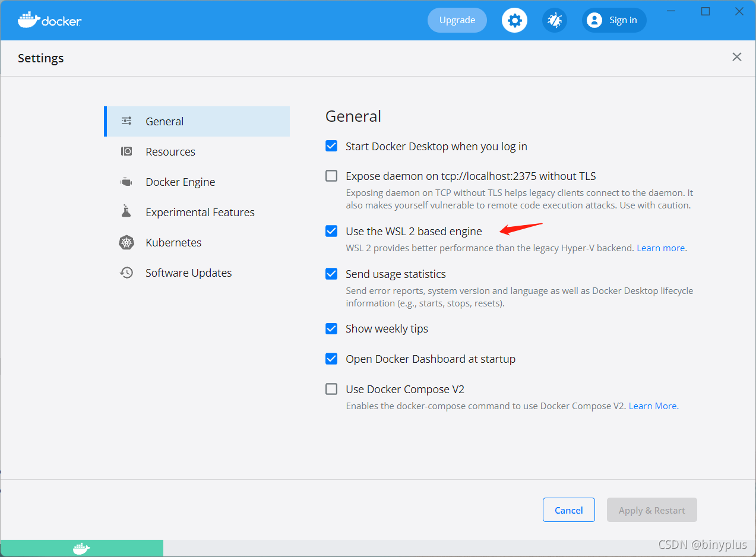Open settings via the gear icon
Image resolution: width=756 pixels, height=557 pixels.
pos(514,20)
